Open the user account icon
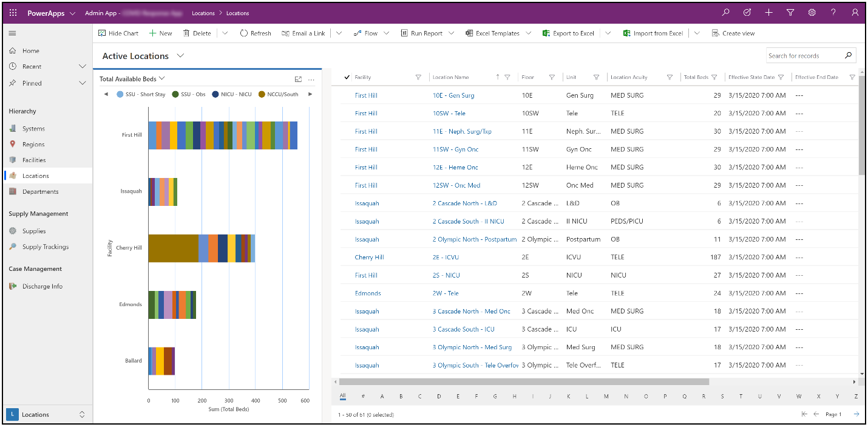 click(x=855, y=13)
